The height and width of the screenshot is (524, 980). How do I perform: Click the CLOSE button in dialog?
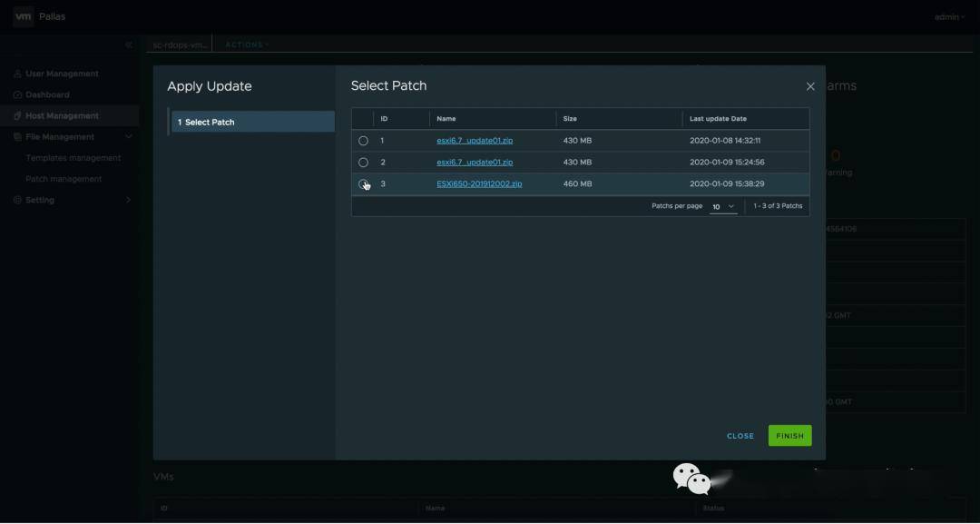740,436
